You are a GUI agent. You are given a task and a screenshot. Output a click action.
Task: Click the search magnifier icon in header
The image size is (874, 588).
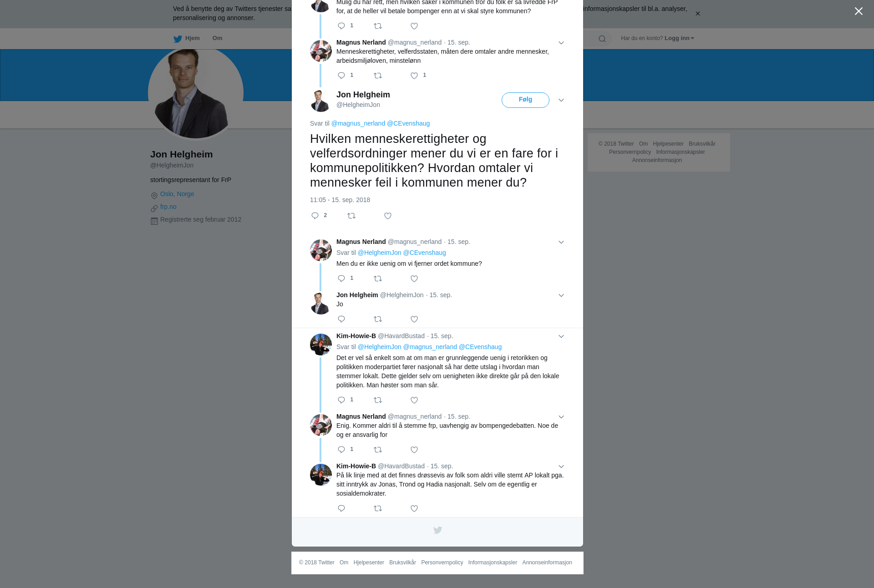click(602, 39)
